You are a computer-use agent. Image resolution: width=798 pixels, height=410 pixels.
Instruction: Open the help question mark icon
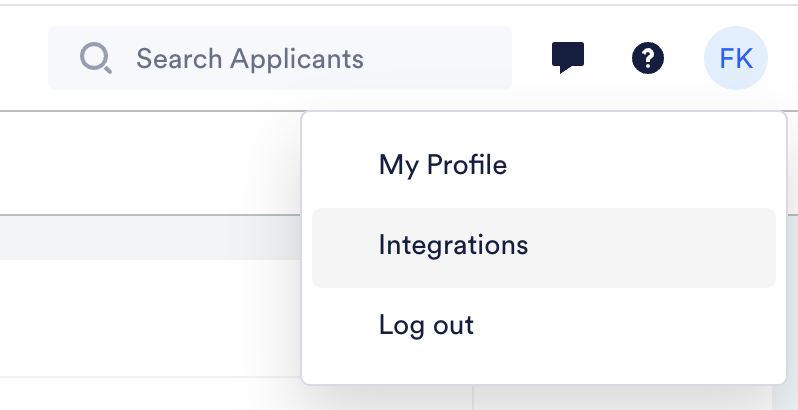(647, 58)
